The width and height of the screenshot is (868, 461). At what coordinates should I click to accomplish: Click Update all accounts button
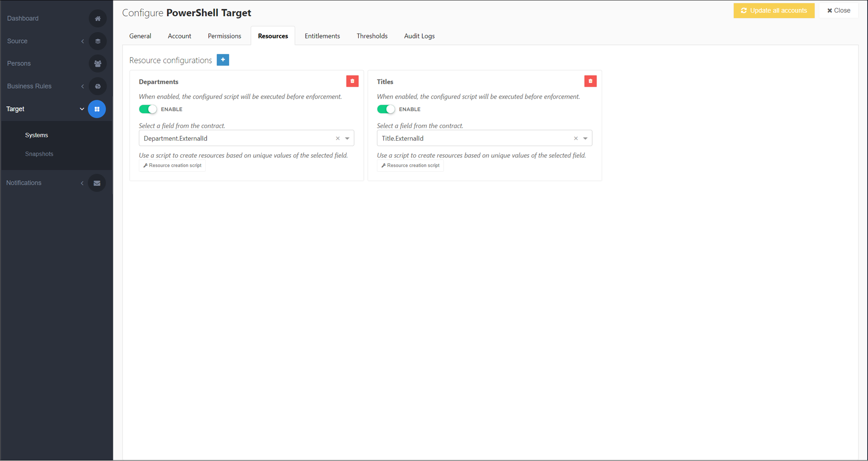pyautogui.click(x=774, y=10)
